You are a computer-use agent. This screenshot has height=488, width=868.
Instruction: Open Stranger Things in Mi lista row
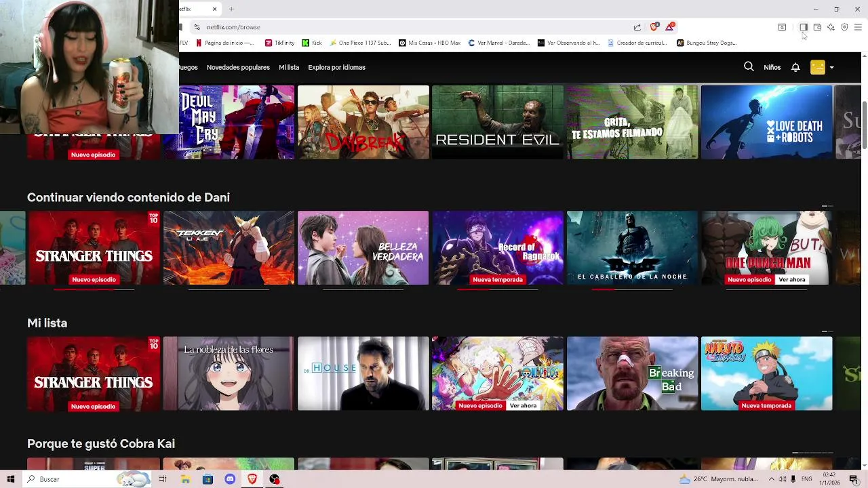click(x=94, y=373)
